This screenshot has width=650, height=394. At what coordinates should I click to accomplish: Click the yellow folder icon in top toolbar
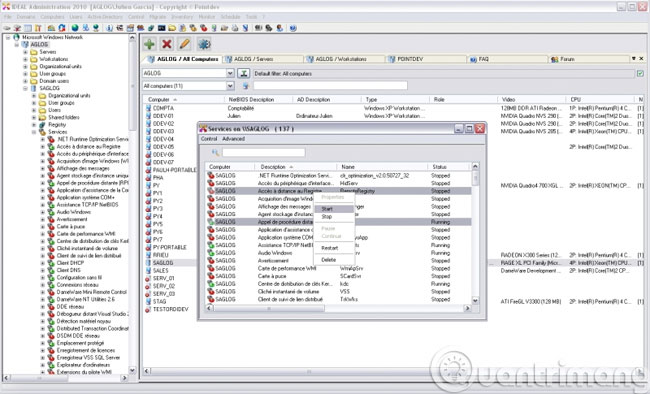[172, 28]
